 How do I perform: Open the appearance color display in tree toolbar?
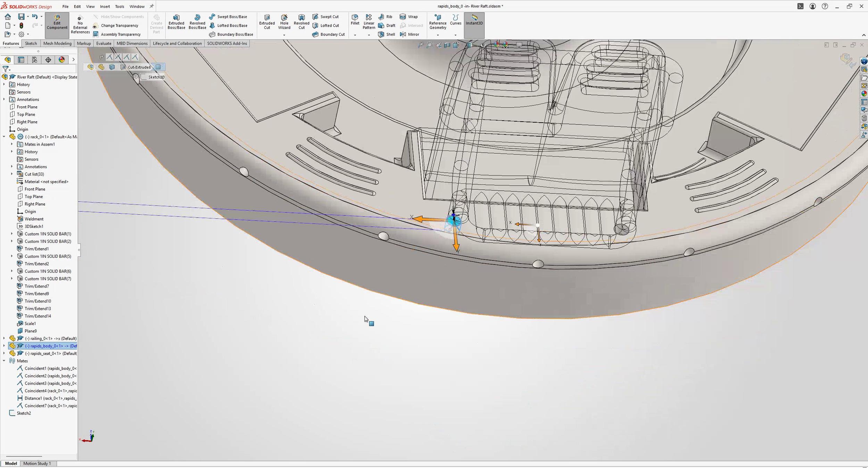tap(61, 59)
